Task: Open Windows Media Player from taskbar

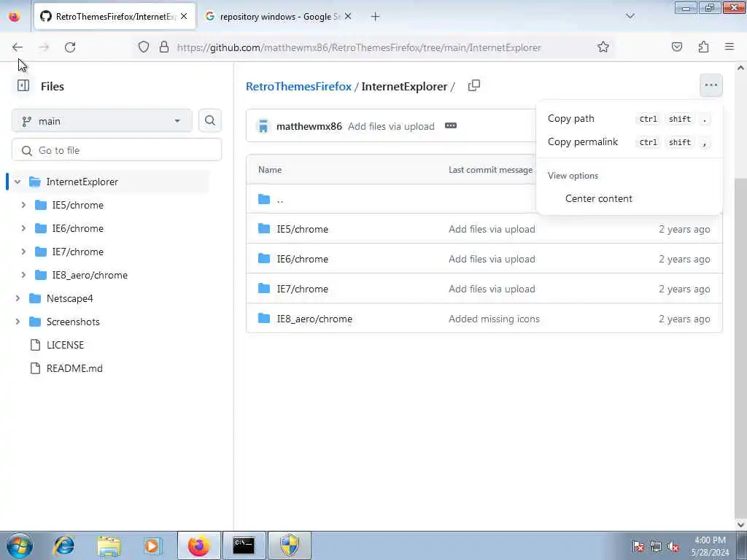Action: (x=153, y=545)
